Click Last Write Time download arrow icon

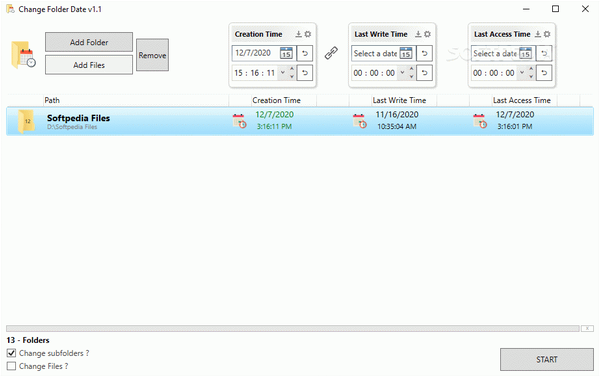click(x=418, y=34)
